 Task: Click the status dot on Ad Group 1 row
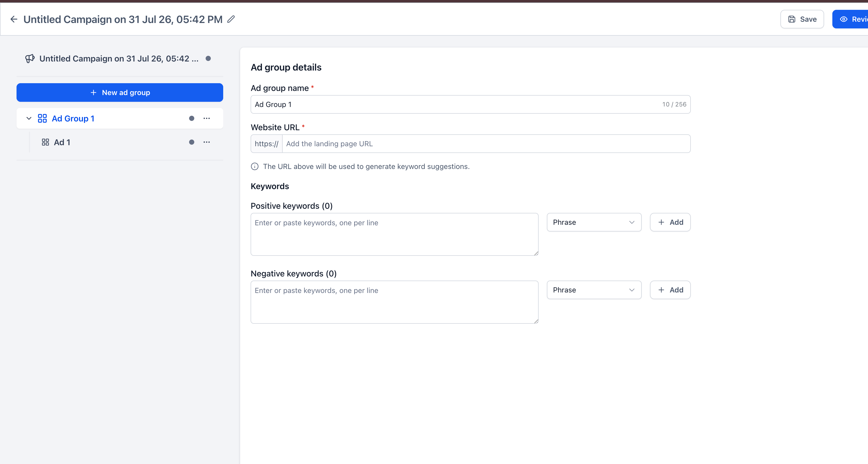point(191,118)
